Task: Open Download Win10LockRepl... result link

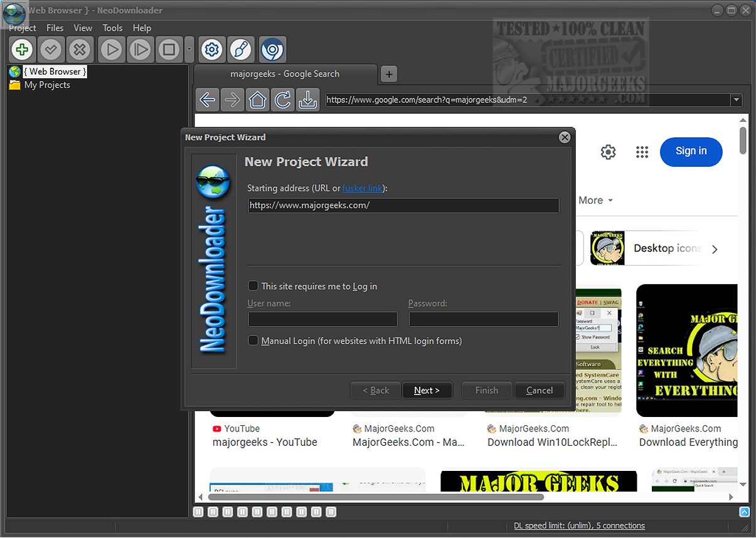Action: [553, 442]
